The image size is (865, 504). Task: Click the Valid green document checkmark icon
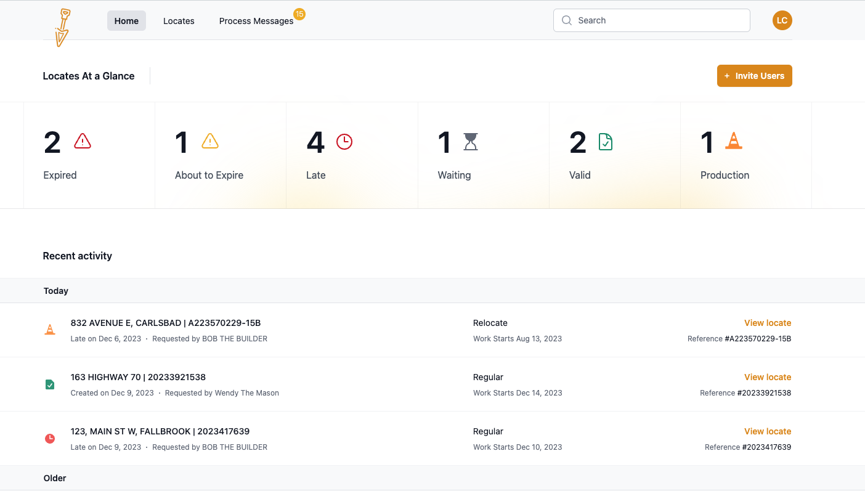pyautogui.click(x=605, y=141)
